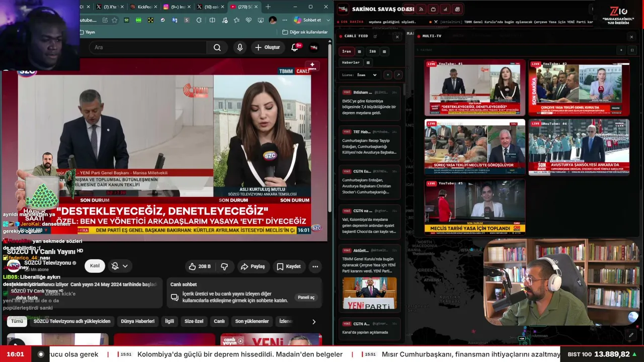
Task: Start voice search with the microphone icon
Action: 240,47
